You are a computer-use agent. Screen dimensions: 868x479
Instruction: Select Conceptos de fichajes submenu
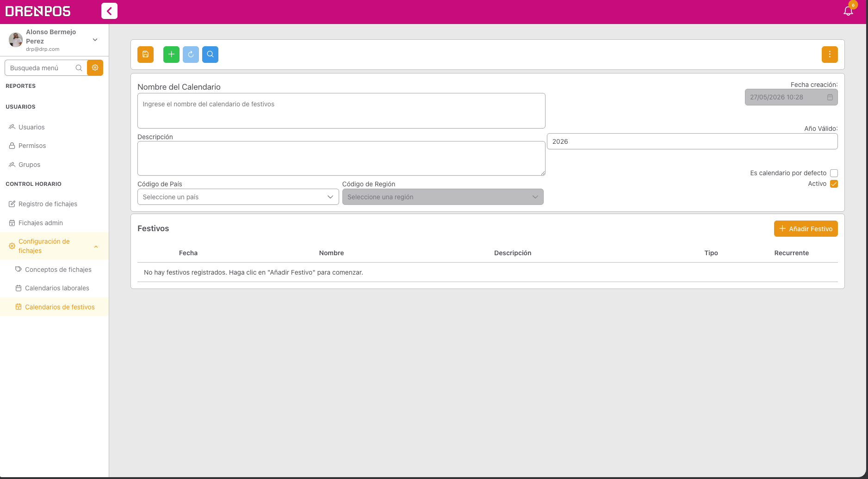tap(54, 270)
